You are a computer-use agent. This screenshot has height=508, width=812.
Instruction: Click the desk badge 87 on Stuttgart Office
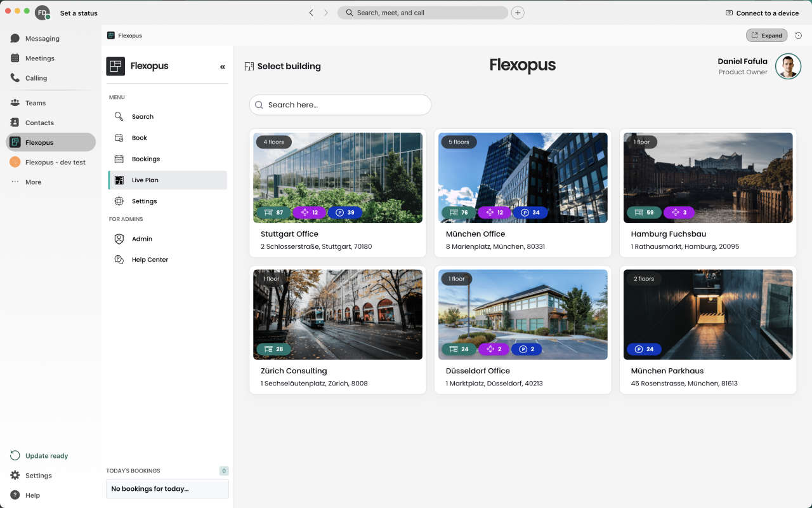pyautogui.click(x=273, y=213)
